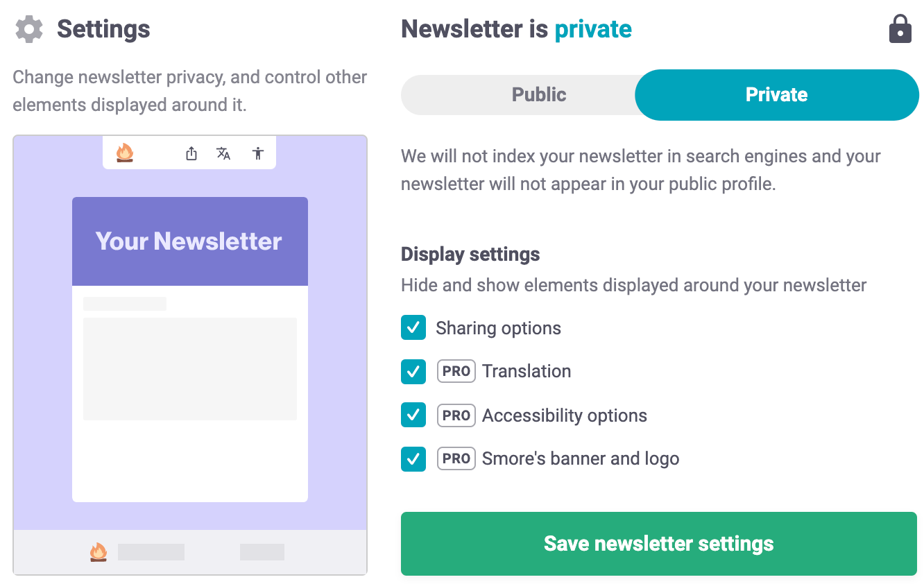Switch the newsletter to Public

pos(539,94)
